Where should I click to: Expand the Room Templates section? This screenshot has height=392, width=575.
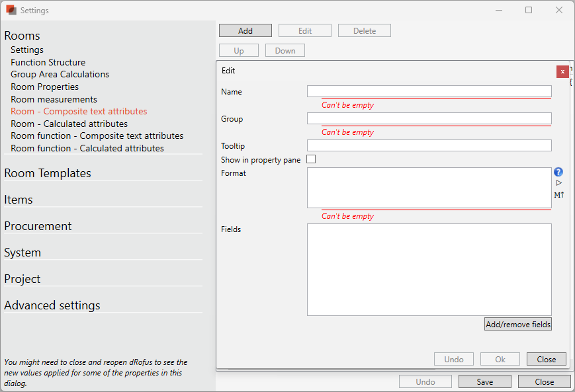[48, 173]
